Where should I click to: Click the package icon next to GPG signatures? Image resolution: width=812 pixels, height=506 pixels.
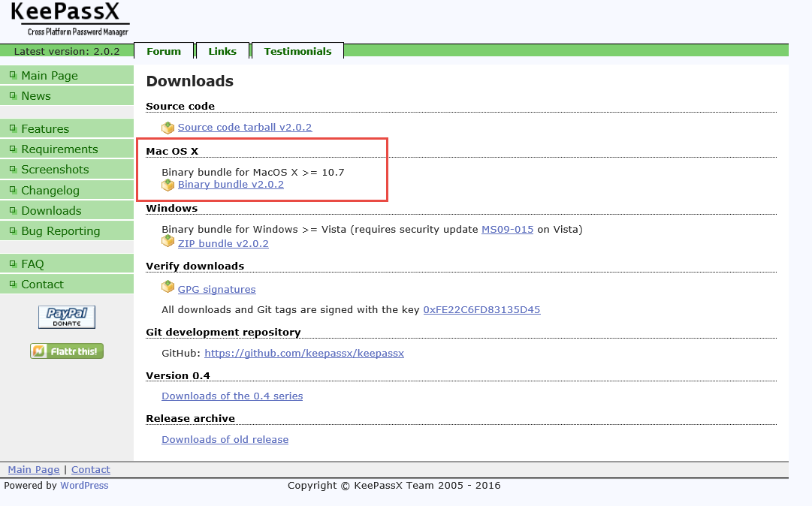point(168,287)
